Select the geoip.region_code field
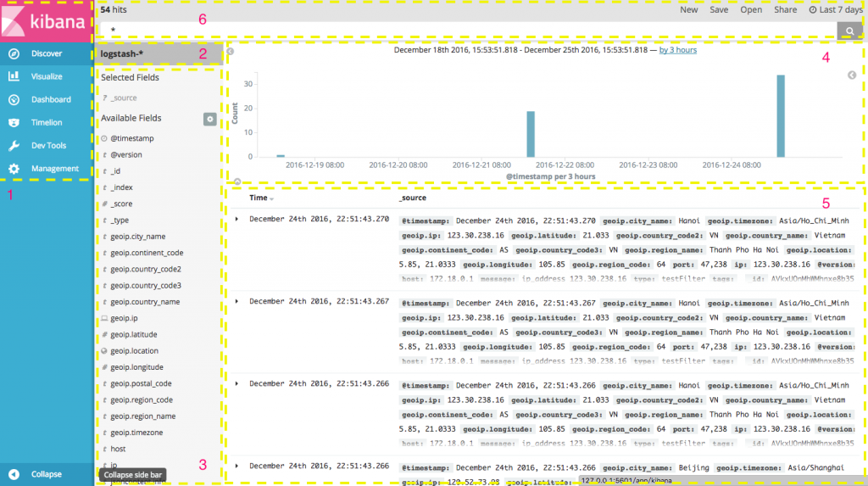This screenshot has height=486, width=868. click(x=142, y=400)
